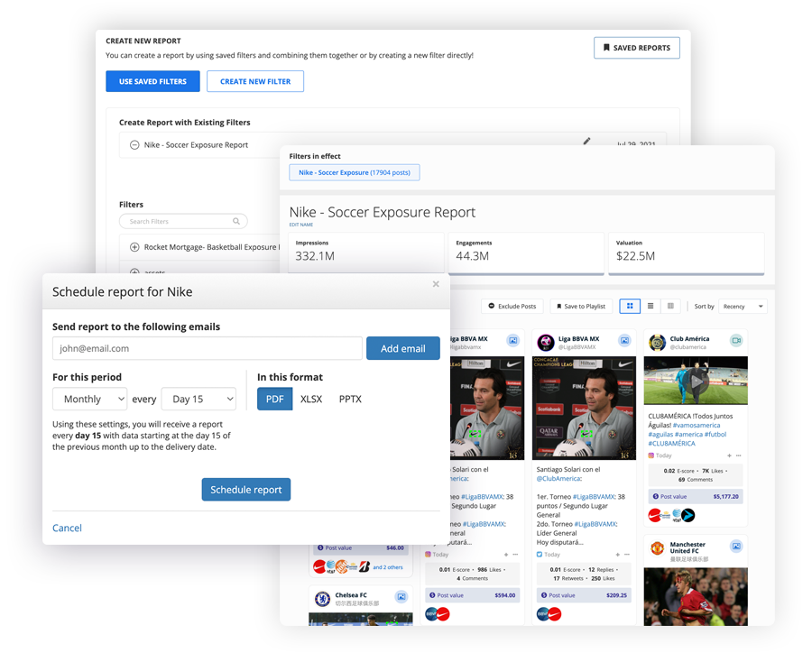This screenshot has width=812, height=653.
Task: Switch to Create New Filter tab
Action: (255, 81)
